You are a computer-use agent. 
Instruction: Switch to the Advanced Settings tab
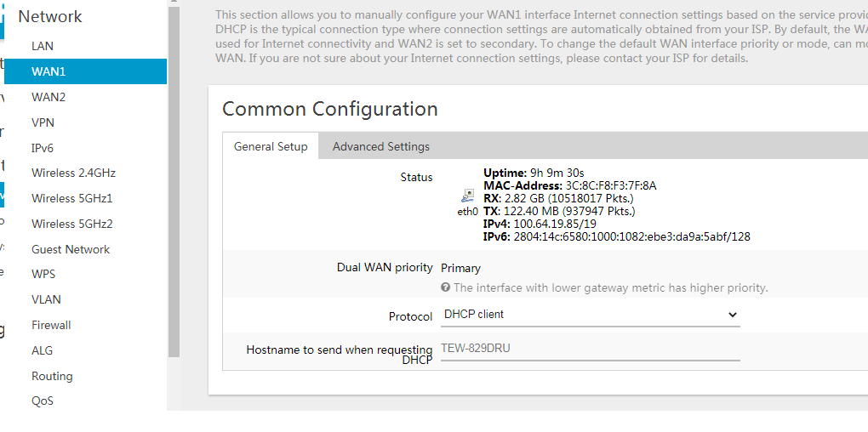tap(381, 146)
